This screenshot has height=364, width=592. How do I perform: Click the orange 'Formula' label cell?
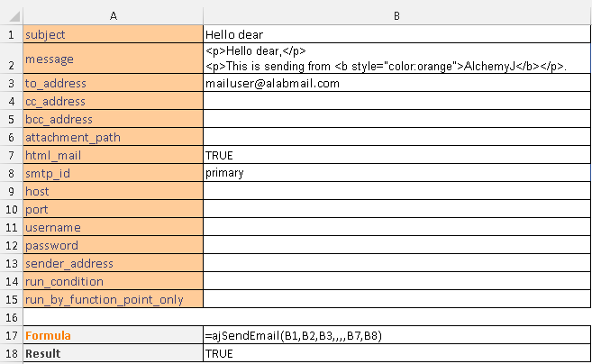(x=113, y=336)
